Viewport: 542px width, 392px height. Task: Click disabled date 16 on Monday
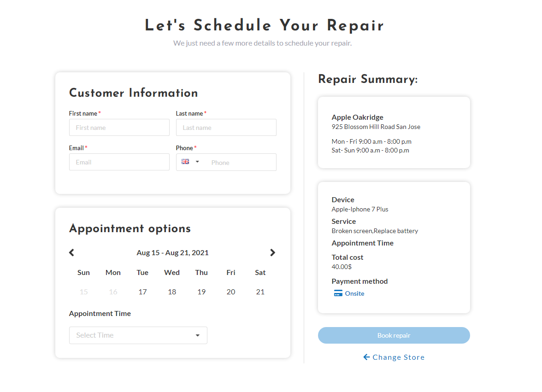click(113, 292)
